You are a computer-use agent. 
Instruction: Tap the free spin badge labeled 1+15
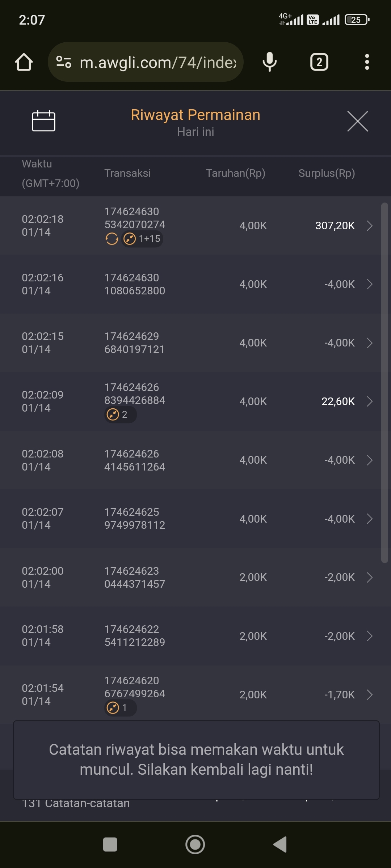(142, 239)
